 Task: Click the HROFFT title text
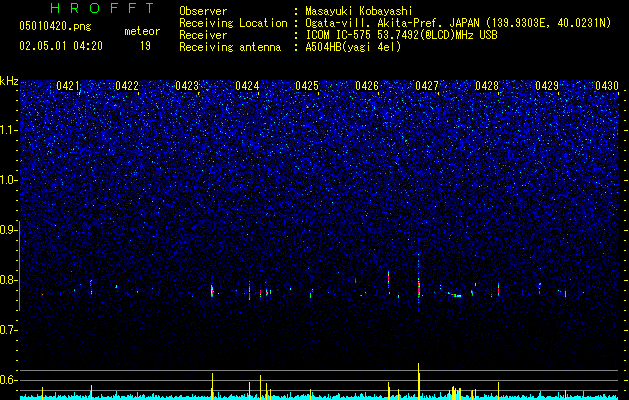(x=102, y=8)
